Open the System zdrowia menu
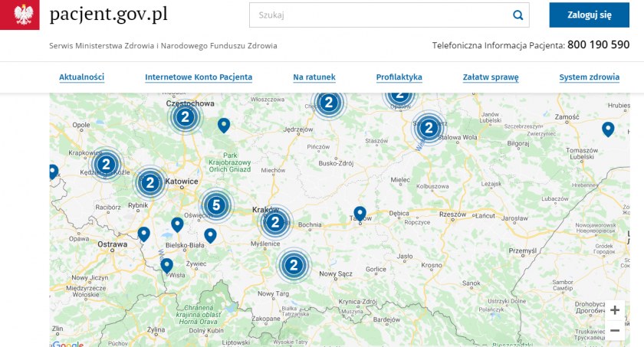Image resolution: width=644 pixels, height=347 pixels. tap(590, 77)
